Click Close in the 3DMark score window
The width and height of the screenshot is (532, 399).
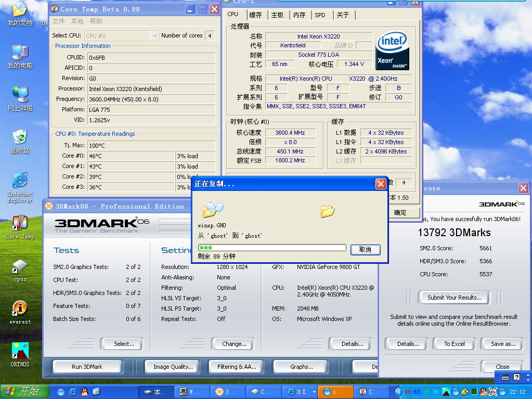502,366
